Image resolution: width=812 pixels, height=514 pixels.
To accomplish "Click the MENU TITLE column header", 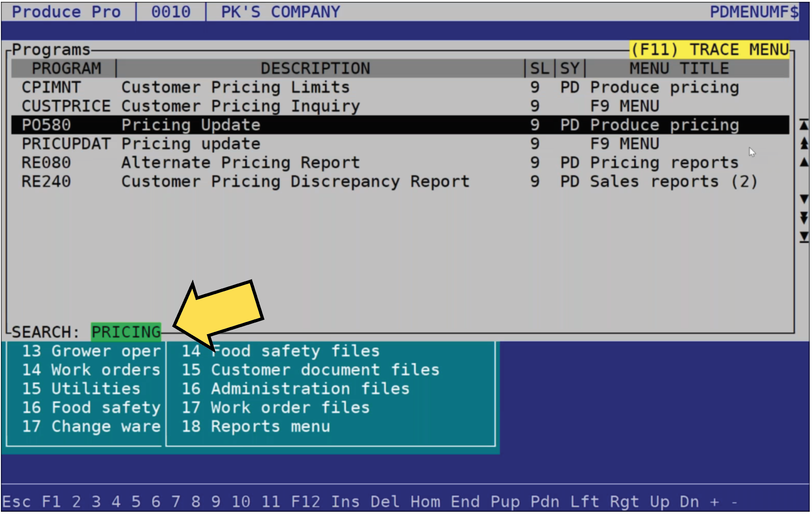I will [679, 68].
